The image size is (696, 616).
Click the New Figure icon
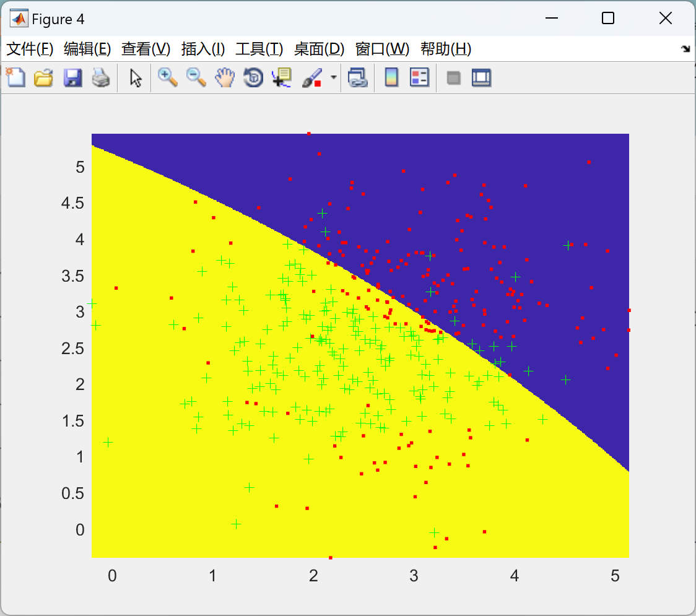coord(15,77)
